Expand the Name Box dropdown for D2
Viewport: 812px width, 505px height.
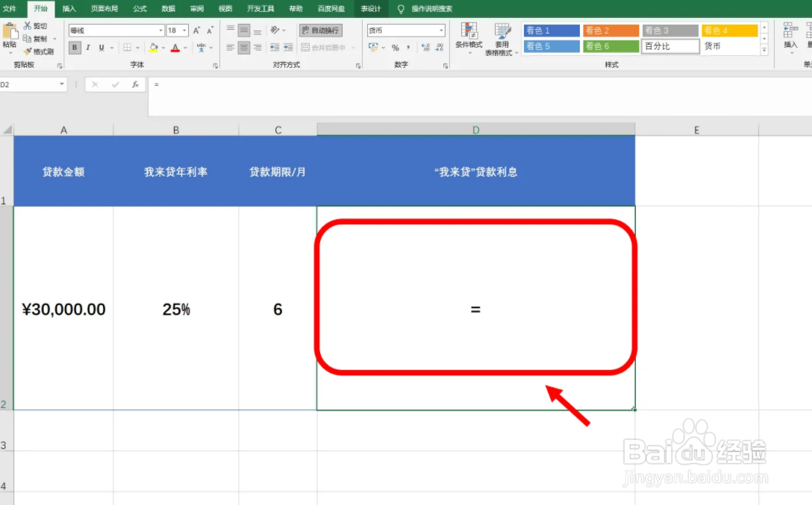pos(62,84)
